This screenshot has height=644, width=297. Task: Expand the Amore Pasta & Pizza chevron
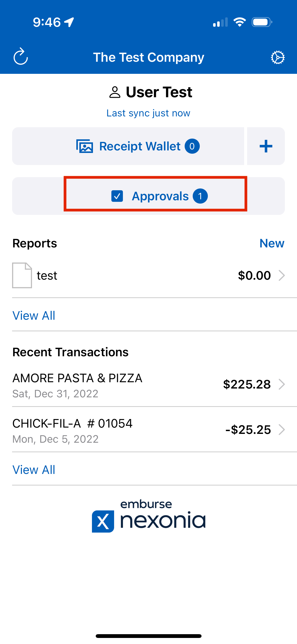282,384
